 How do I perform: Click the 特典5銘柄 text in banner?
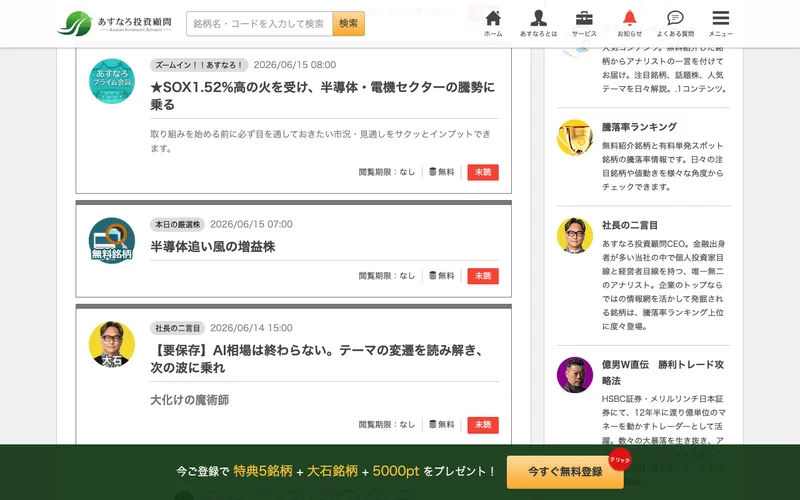coord(263,471)
